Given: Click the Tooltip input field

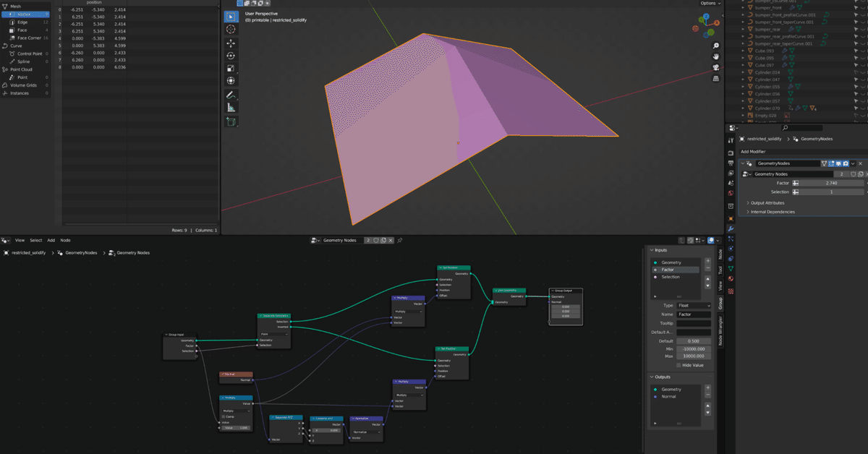Looking at the screenshot, I should click(694, 323).
